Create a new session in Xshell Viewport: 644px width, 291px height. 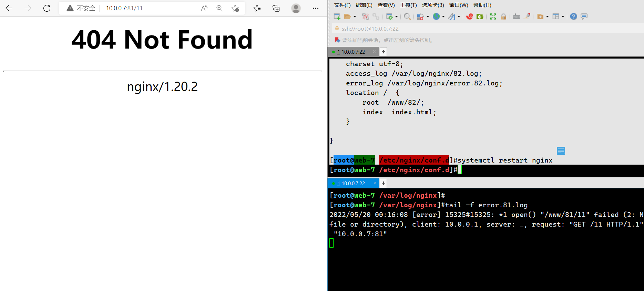(337, 17)
